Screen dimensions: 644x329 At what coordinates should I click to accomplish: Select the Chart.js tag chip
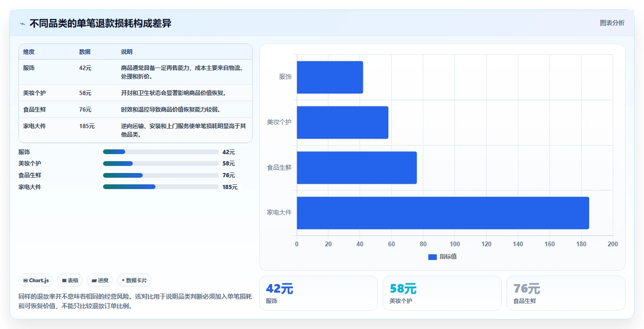[x=36, y=280]
